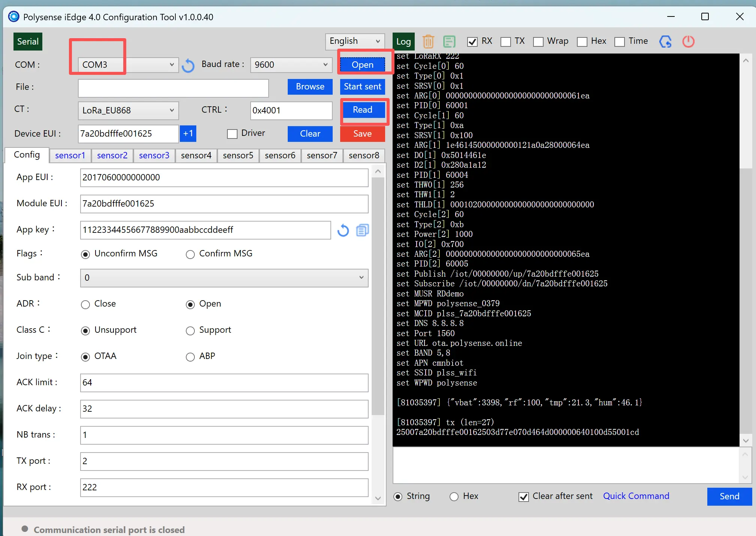The height and width of the screenshot is (536, 756).
Task: Click the red power icon in log toolbar
Action: [x=688, y=41]
